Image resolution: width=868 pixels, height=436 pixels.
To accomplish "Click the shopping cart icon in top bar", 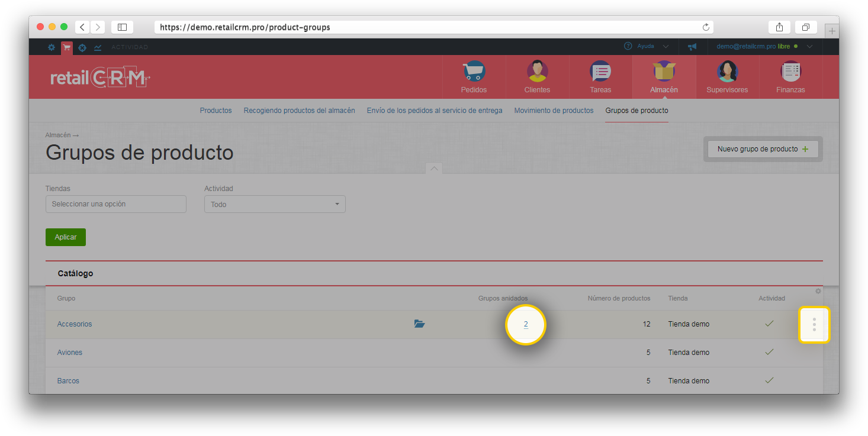I will (67, 47).
